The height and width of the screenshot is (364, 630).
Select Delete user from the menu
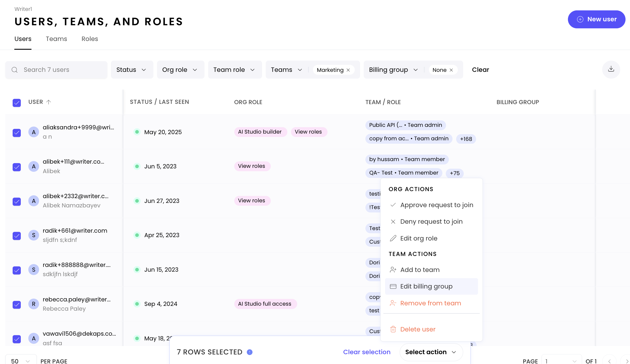click(x=418, y=329)
